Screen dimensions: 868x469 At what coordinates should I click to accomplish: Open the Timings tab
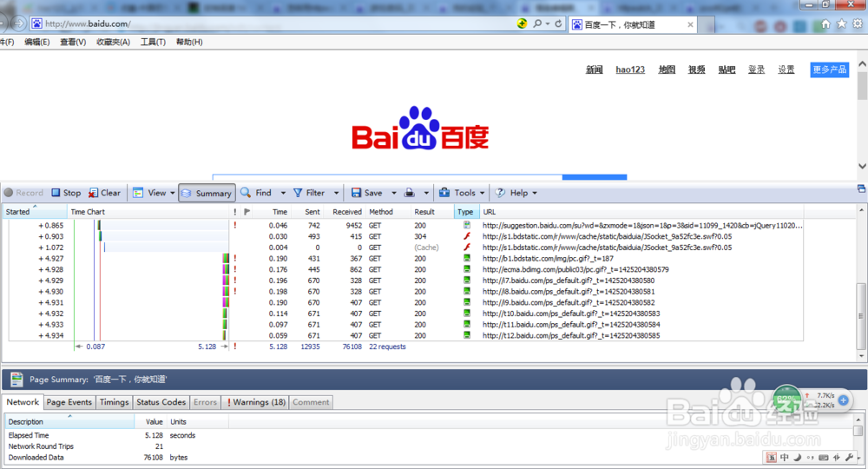coord(114,402)
